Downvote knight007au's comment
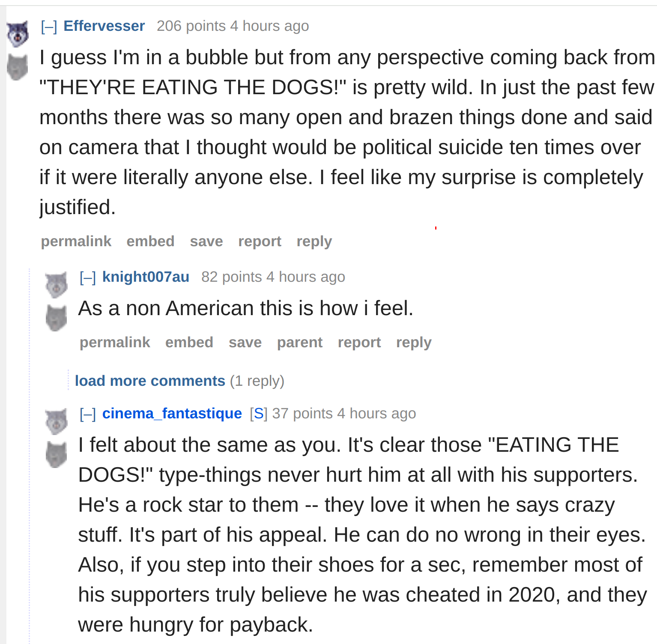This screenshot has height=644, width=657. point(57,318)
